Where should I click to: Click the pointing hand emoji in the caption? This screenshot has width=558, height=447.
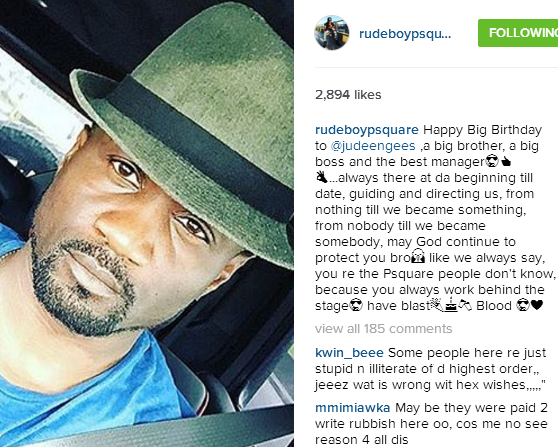506,162
